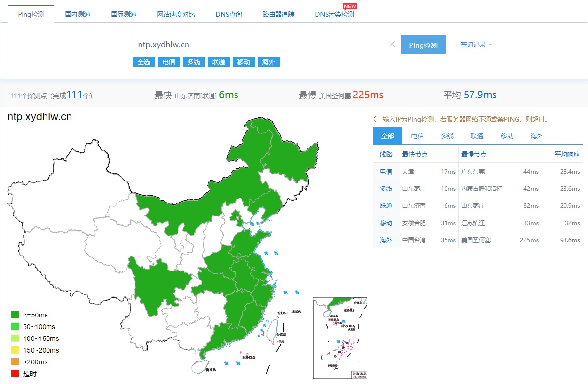
Task: Open the 查询记录 dropdown
Action: tap(476, 45)
